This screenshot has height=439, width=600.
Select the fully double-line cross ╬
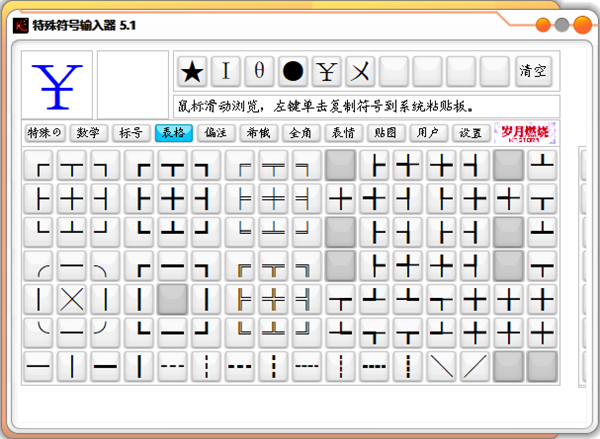pyautogui.click(x=273, y=299)
